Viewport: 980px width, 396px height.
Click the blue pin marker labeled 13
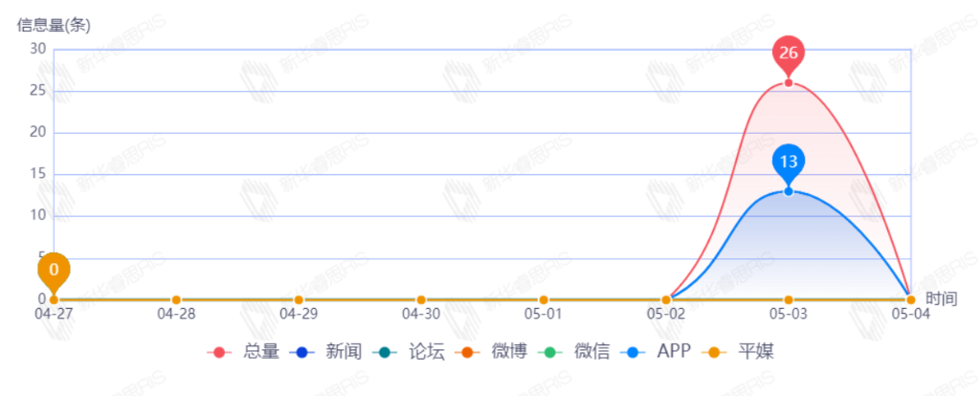point(789,163)
